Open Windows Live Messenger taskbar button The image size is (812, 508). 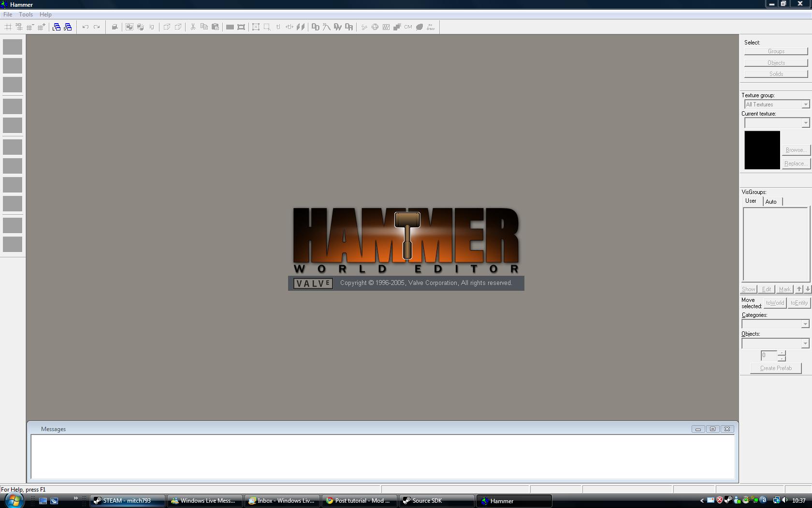(x=205, y=501)
